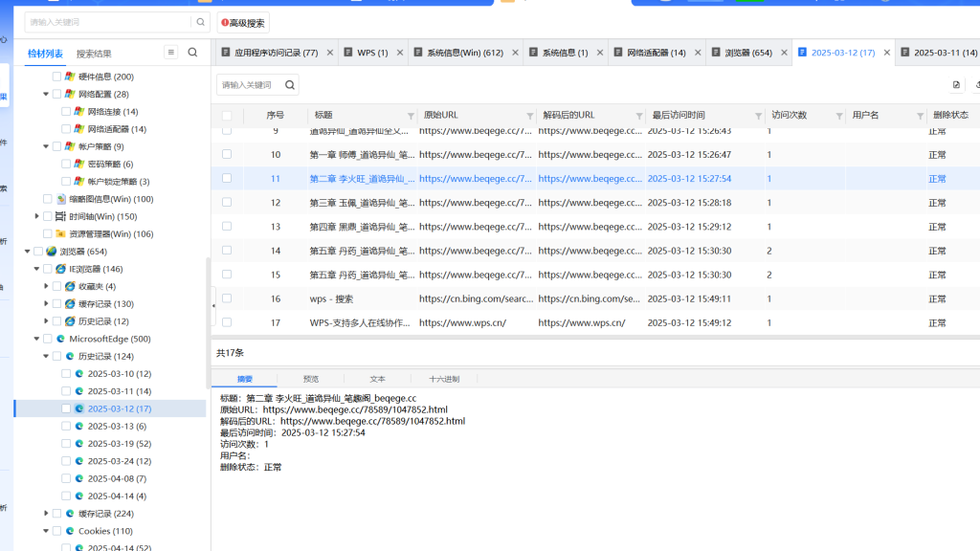Screen dimensions: 980x551
Task: Click the search magnifier in the top keyword box
Action: [x=201, y=22]
